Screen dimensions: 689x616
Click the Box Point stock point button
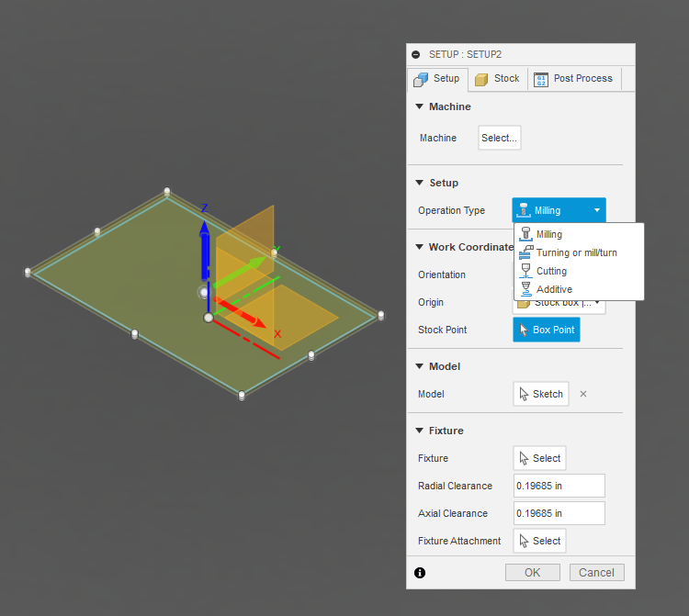547,330
